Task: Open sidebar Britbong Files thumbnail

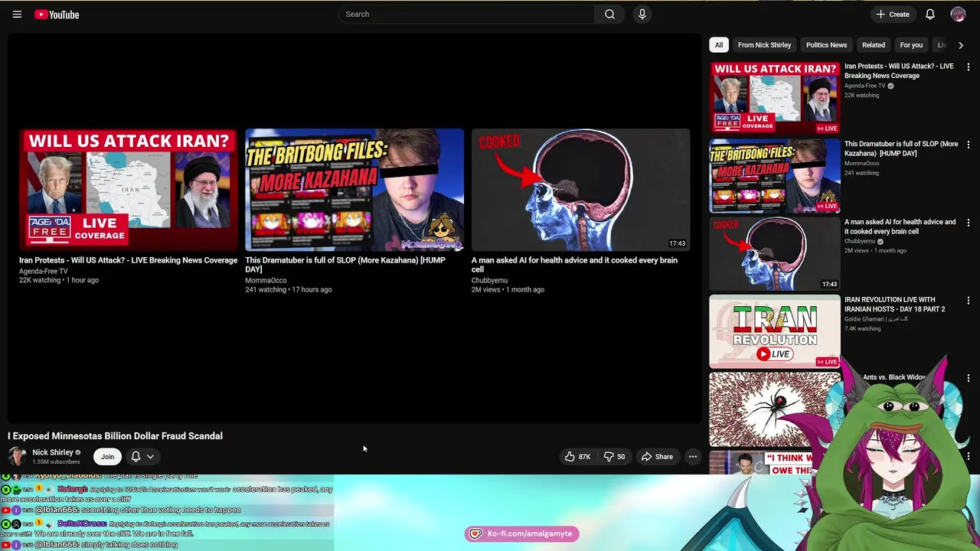Action: [x=775, y=175]
